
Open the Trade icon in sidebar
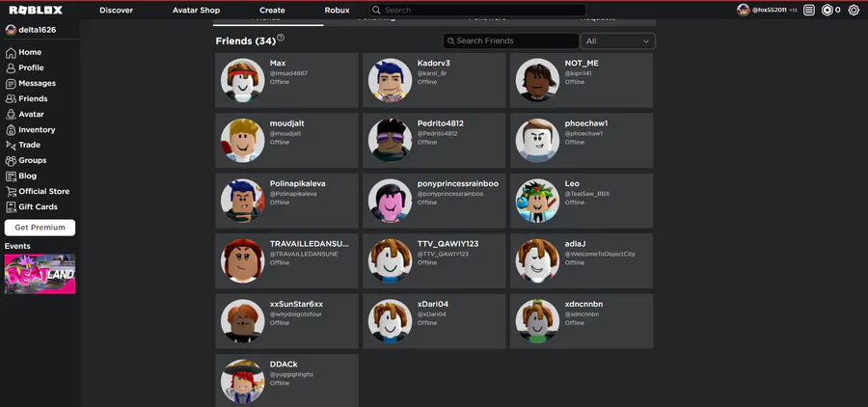pyautogui.click(x=11, y=145)
